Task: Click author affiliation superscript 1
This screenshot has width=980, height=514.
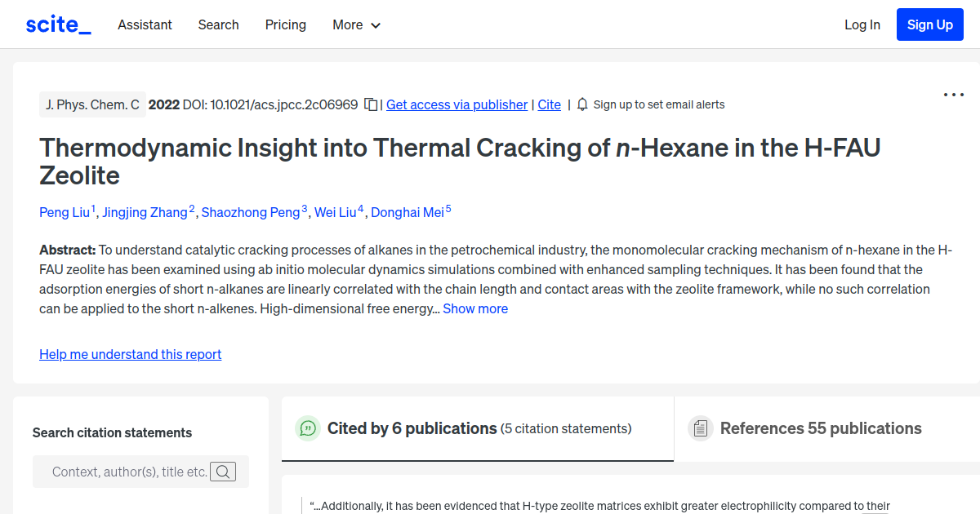Action: [x=91, y=206]
